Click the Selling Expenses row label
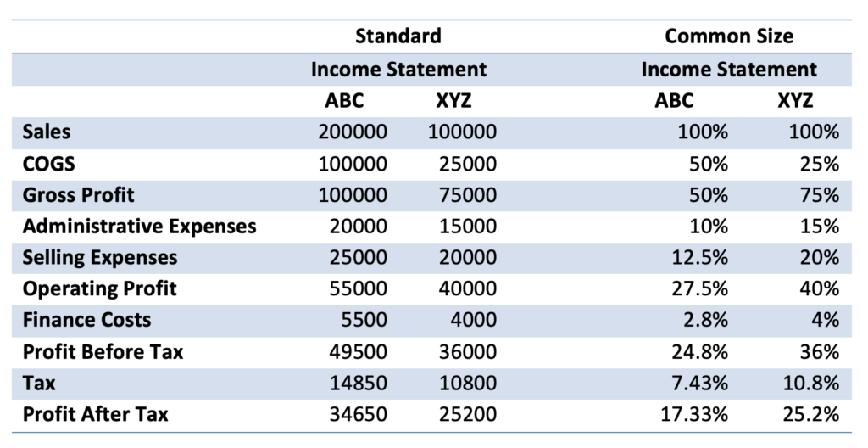Screen dimensions: 868x448 tap(100, 257)
